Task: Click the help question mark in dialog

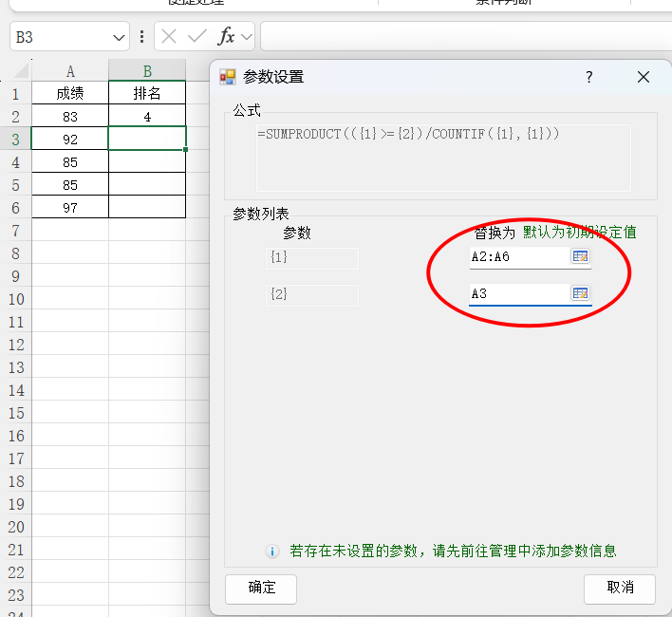Action: click(x=588, y=77)
